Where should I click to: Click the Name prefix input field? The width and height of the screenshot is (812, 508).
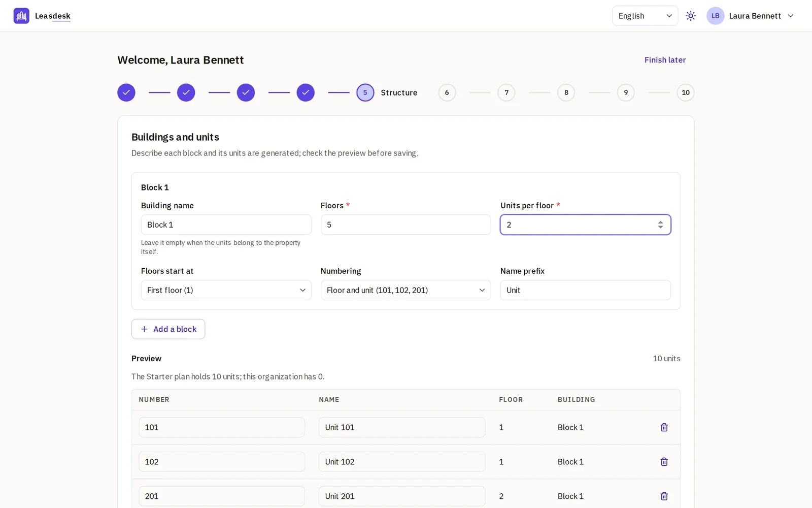coord(585,290)
